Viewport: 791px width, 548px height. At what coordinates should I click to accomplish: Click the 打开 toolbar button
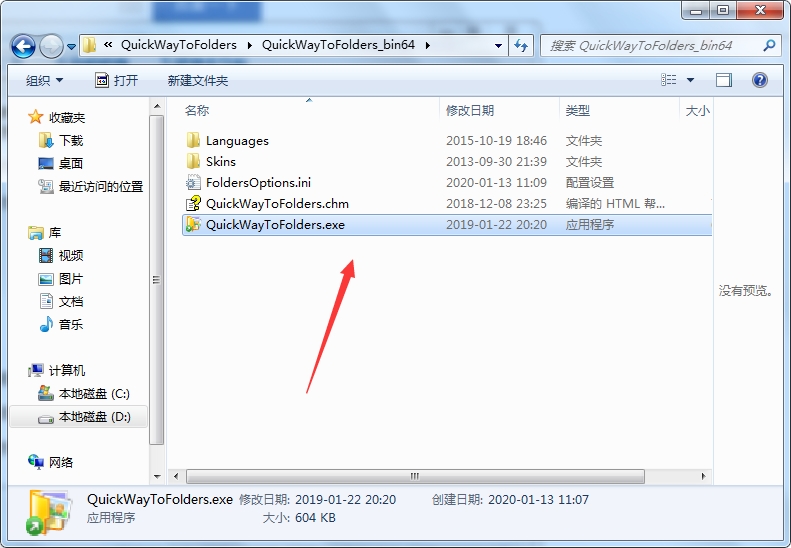117,80
